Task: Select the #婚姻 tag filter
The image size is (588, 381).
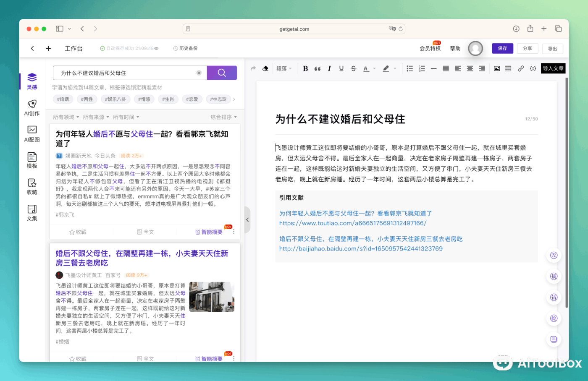Action: pyautogui.click(x=63, y=99)
